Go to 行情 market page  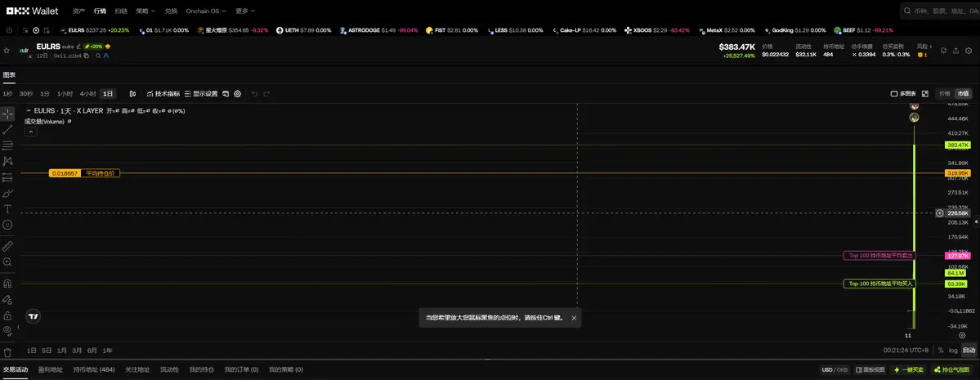pyautogui.click(x=100, y=11)
